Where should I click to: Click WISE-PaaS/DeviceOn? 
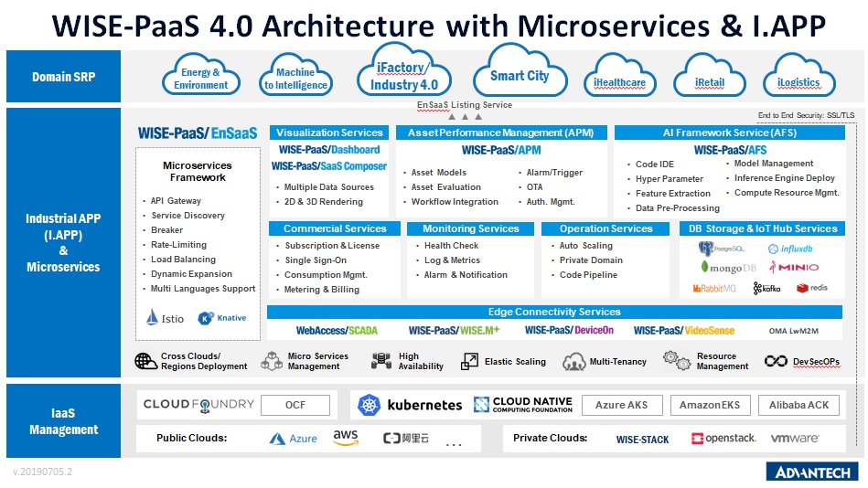pyautogui.click(x=569, y=330)
